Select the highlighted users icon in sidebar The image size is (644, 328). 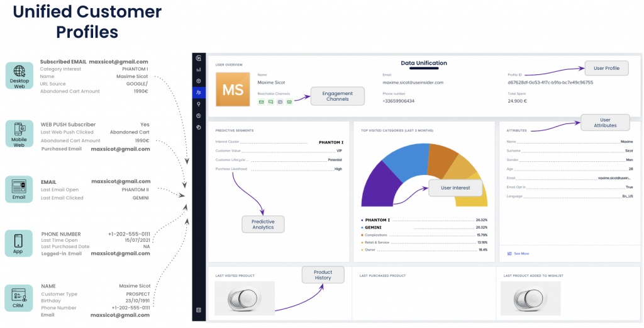click(x=199, y=93)
